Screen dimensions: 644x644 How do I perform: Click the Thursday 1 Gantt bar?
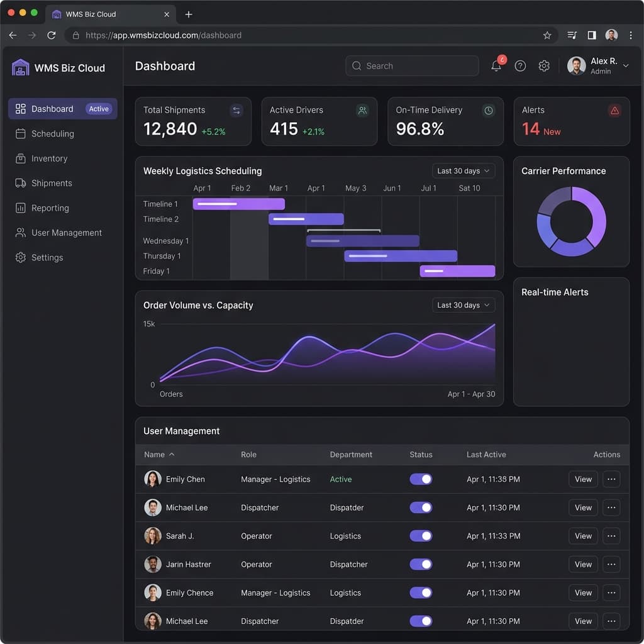401,256
